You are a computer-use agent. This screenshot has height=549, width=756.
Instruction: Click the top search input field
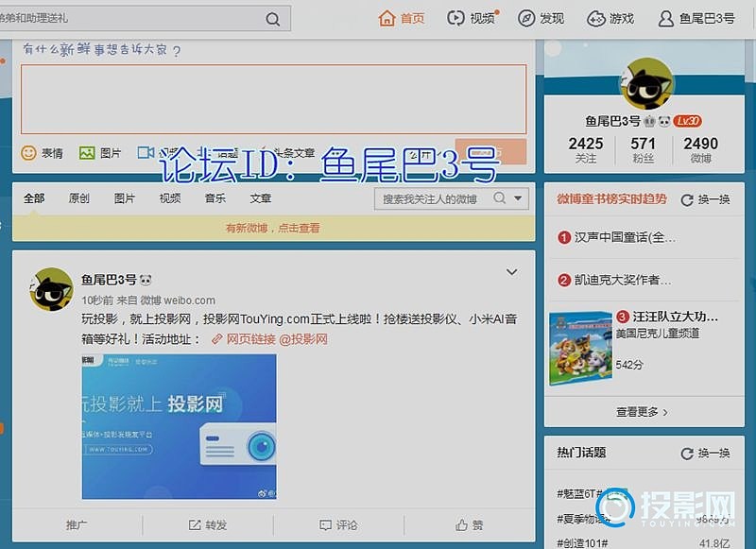(131, 19)
